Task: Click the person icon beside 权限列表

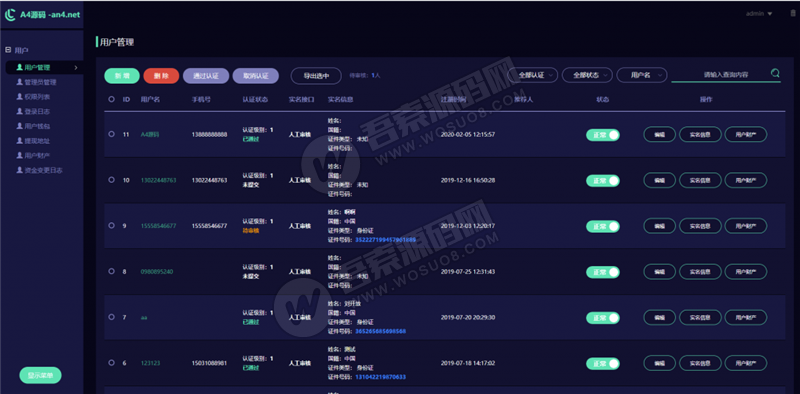Action: (20, 96)
